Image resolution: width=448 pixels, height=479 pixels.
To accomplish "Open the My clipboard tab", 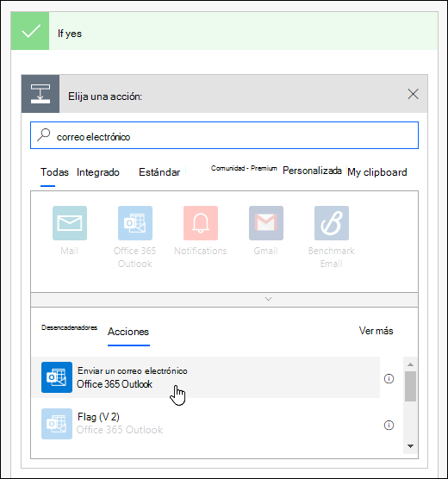I will [x=377, y=172].
